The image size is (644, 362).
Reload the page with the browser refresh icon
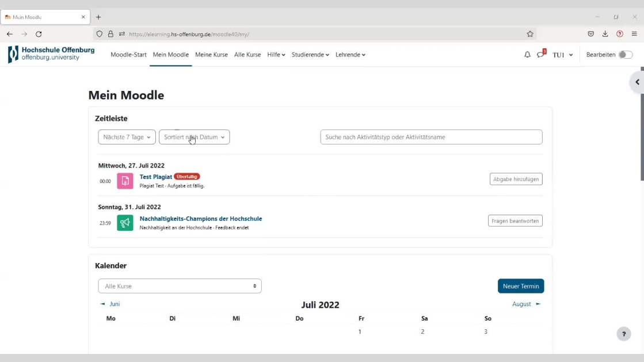39,34
